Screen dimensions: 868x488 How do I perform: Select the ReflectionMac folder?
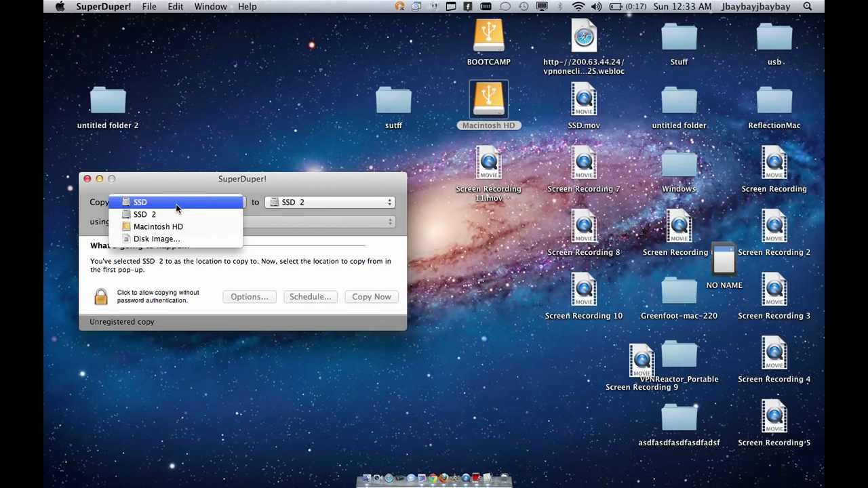coord(774,100)
